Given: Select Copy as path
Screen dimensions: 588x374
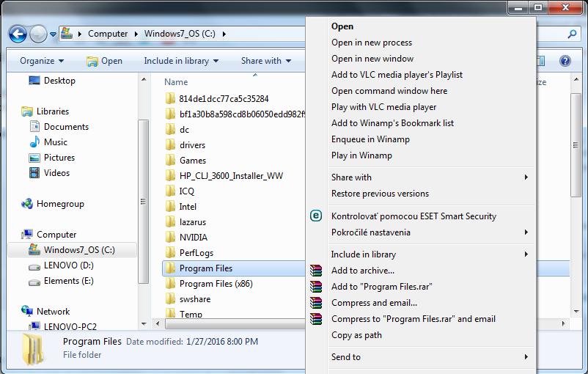Looking at the screenshot, I should 356,335.
